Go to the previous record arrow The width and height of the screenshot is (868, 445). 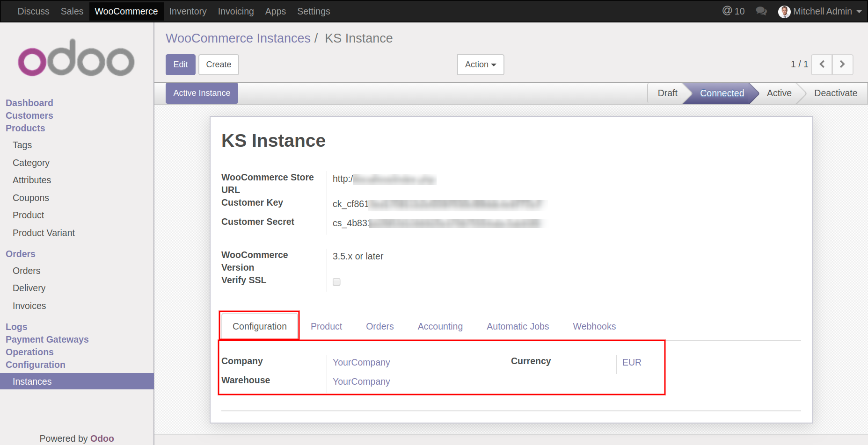pos(822,65)
